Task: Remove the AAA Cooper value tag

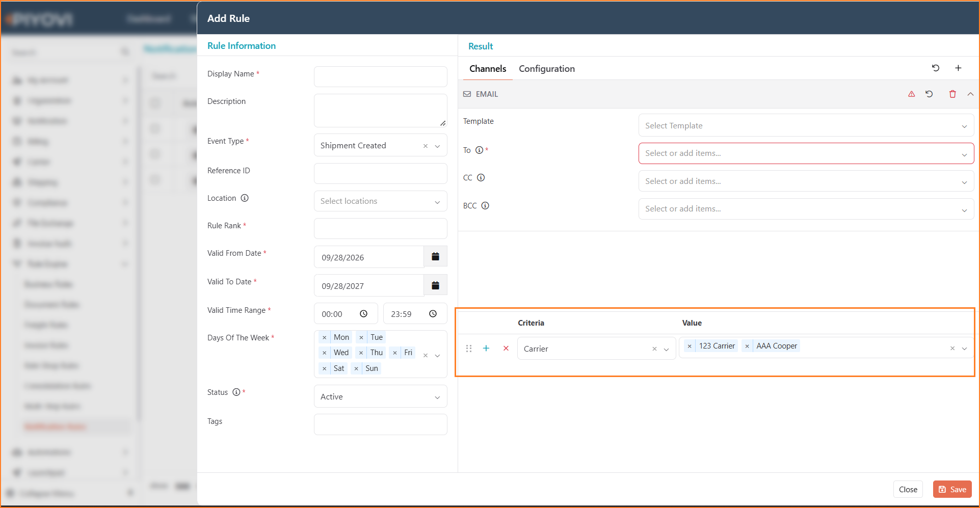Action: point(747,346)
